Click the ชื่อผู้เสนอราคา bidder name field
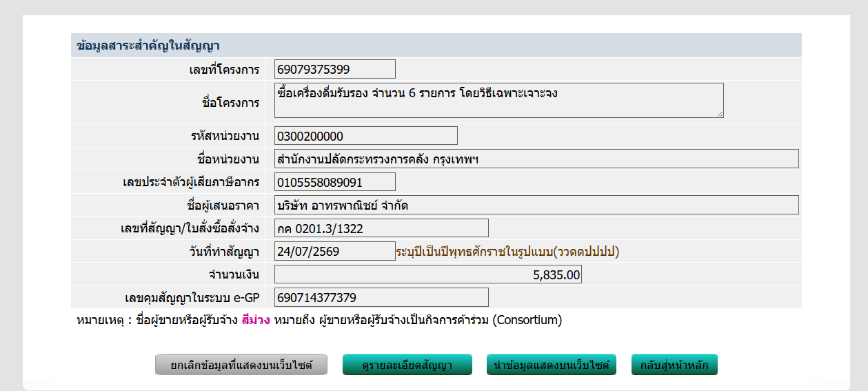 click(x=536, y=205)
